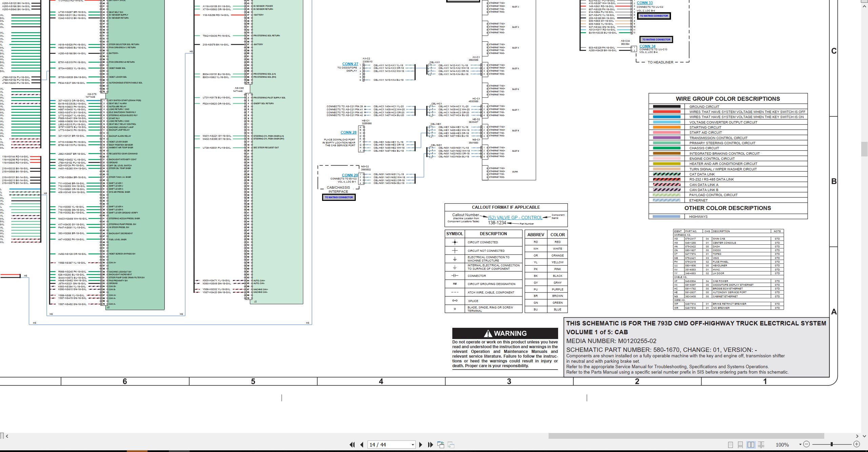
Task: Click the previous view navigation icon
Action: click(x=441, y=445)
